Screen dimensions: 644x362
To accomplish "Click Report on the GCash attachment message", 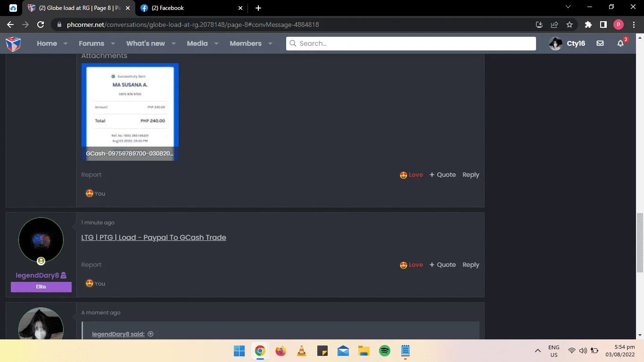I will pyautogui.click(x=91, y=175).
